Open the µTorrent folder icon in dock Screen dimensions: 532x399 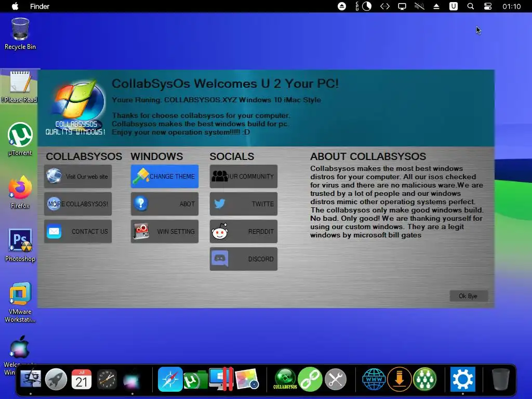tap(195, 380)
